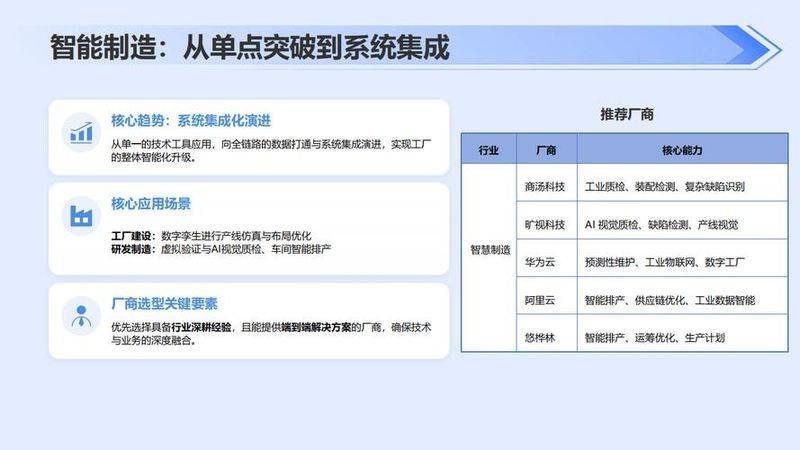Click the line starting 研发制造
Viewport: 800px width, 450px height.
[221, 249]
